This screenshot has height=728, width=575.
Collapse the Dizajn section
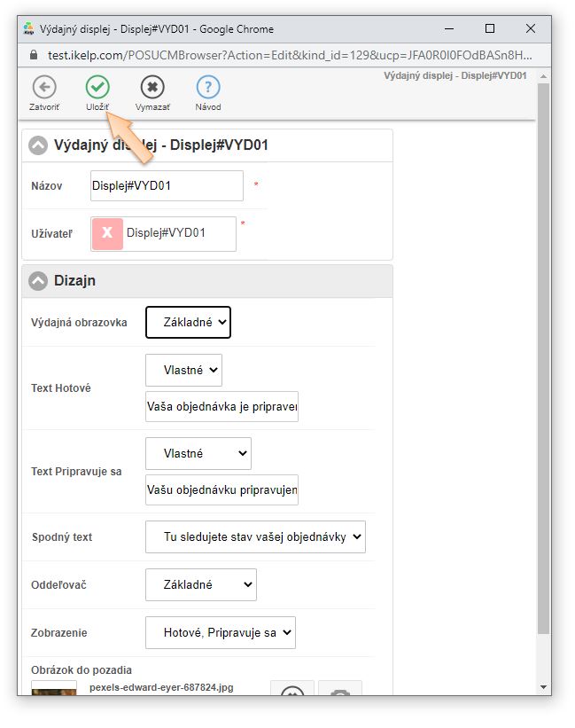[x=38, y=281]
